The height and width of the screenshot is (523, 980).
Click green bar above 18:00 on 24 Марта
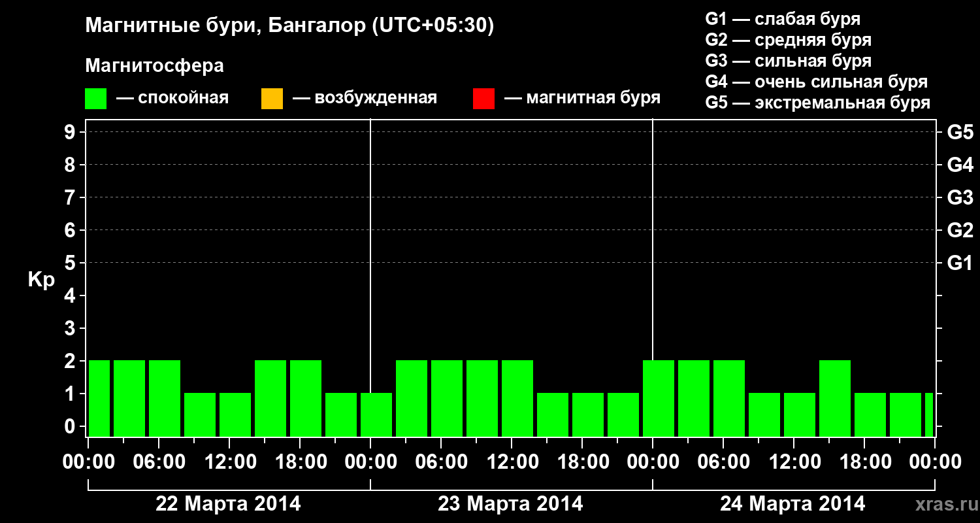870,414
